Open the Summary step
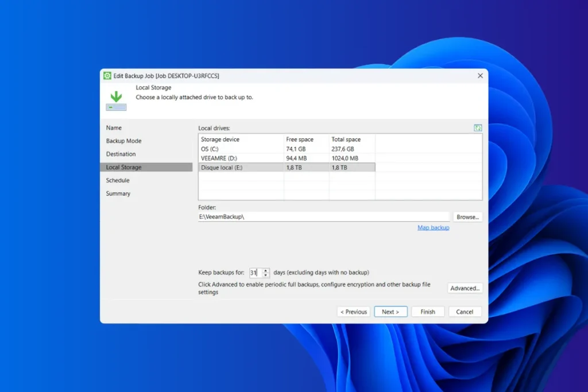Viewport: 588px width, 392px height. (118, 194)
